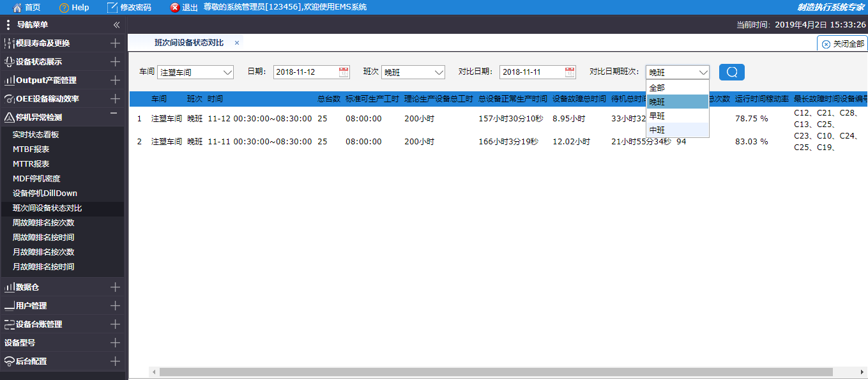Collapse the navigation menu with double-chevron
The height and width of the screenshot is (380, 868).
(x=116, y=25)
